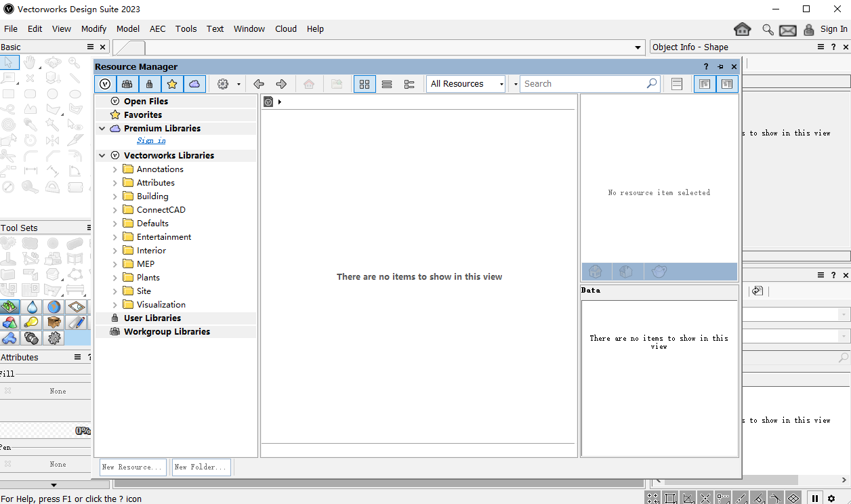Toggle Vectorworks Libraries filter button
Image resolution: width=851 pixels, height=504 pixels.
pyautogui.click(x=105, y=84)
